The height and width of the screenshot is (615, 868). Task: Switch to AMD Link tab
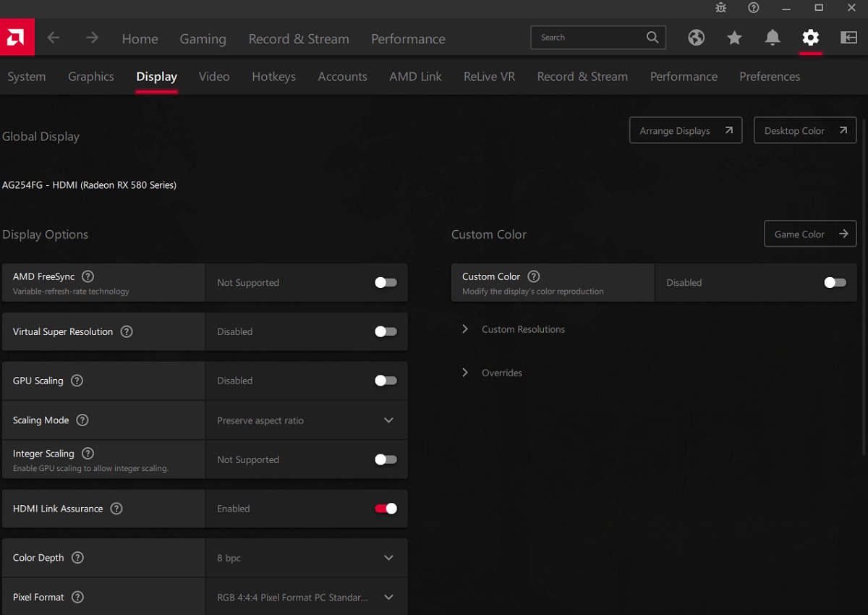click(415, 77)
